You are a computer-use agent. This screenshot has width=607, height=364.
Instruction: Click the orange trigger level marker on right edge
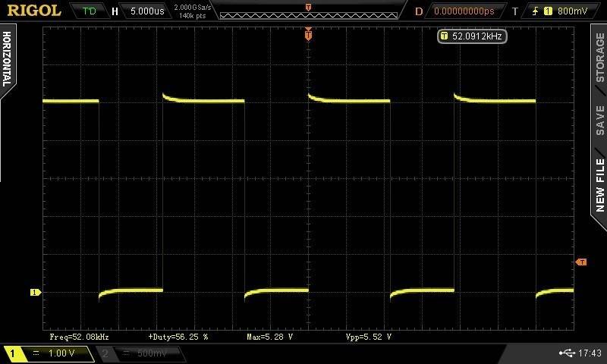coord(581,262)
